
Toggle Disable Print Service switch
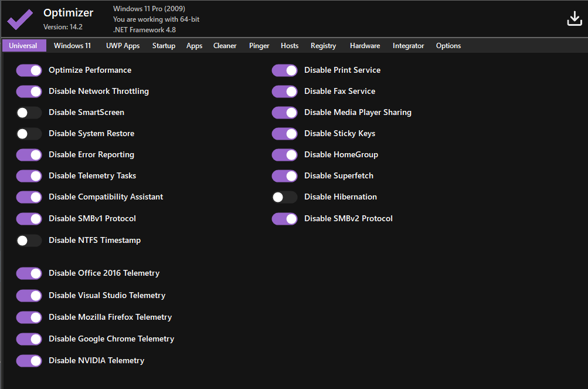click(x=285, y=70)
